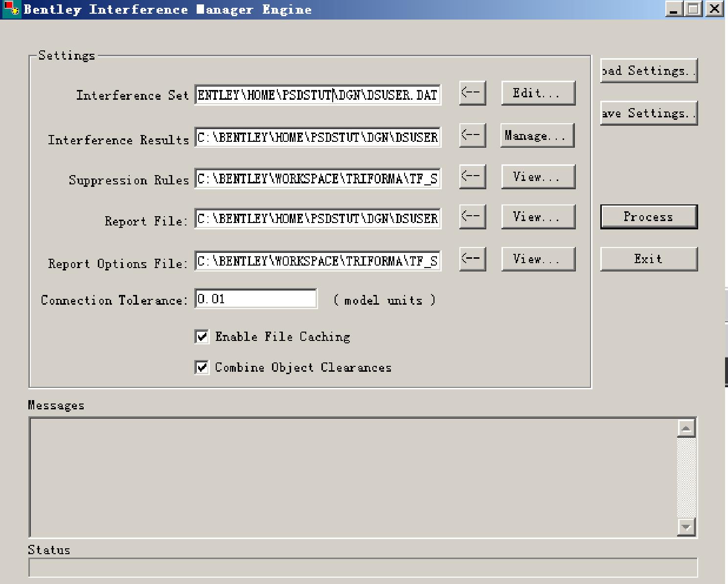Screen dimensions: 728x584
Task: Click the Load Settings button
Action: [649, 71]
